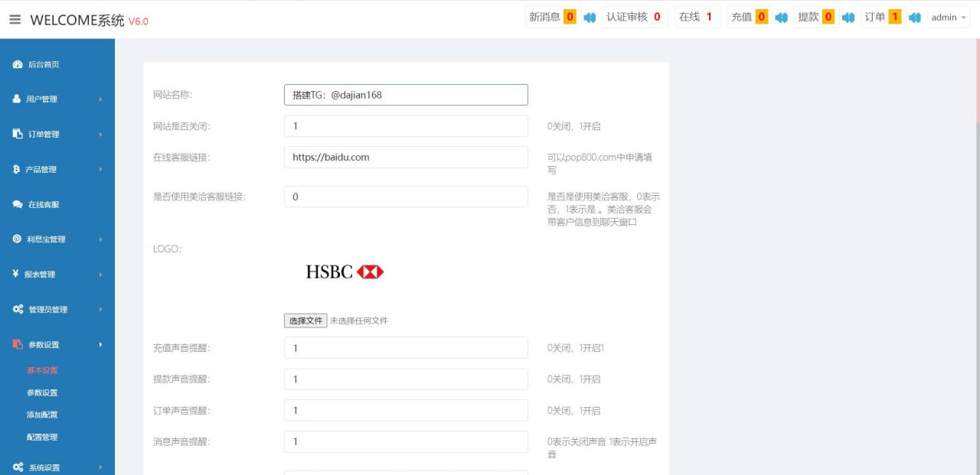Open the 参数设置 submenu item
The height and width of the screenshot is (475, 980).
42,392
